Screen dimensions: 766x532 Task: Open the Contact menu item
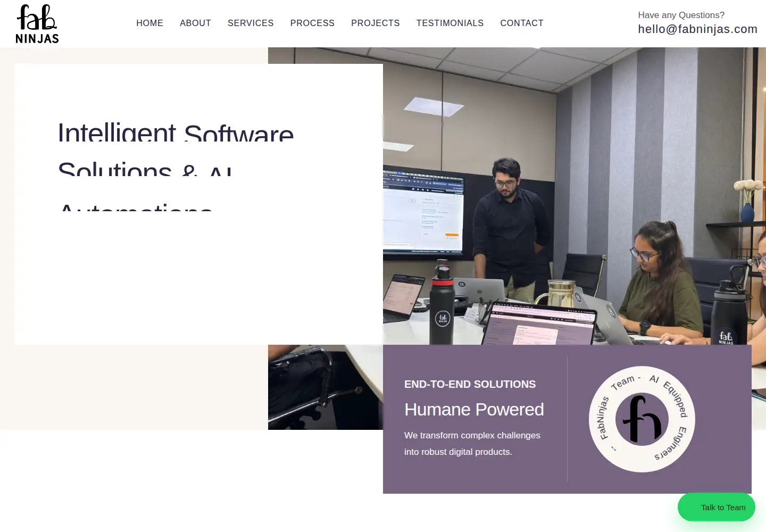[522, 23]
